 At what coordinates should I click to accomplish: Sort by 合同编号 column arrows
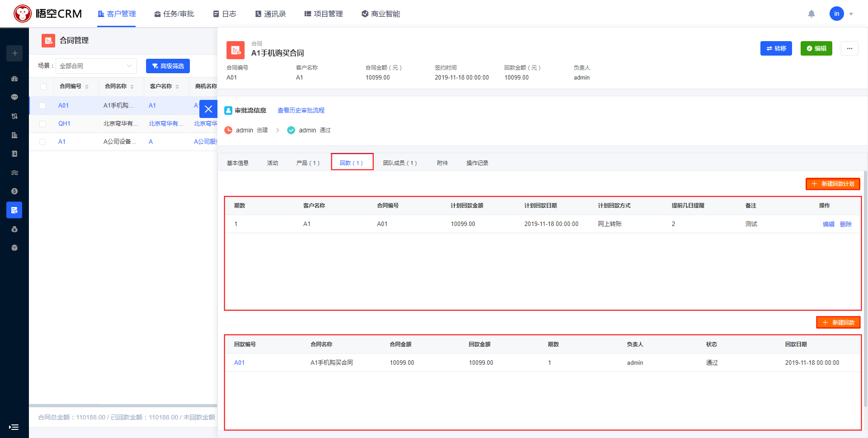[x=87, y=87]
